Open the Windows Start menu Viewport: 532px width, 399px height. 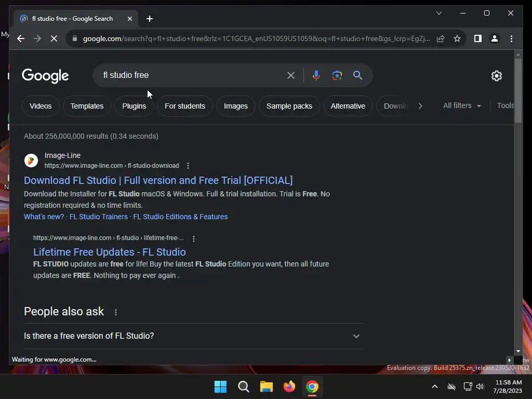click(220, 387)
